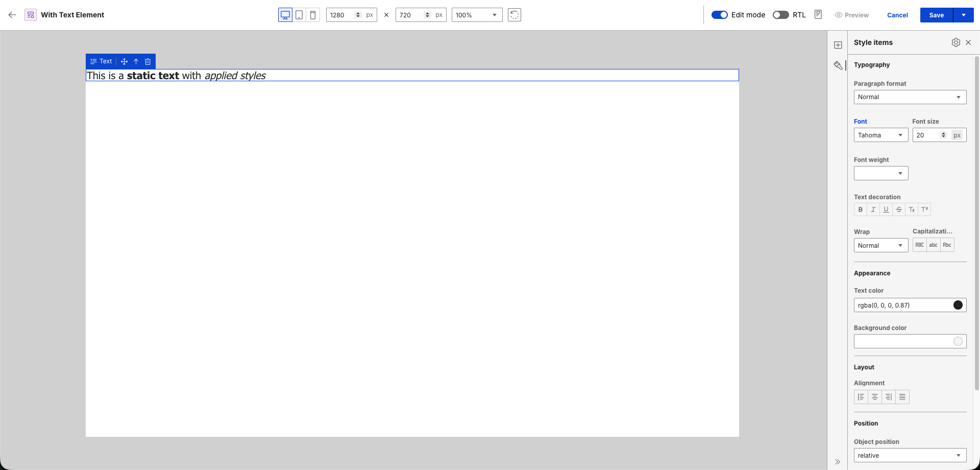Open the add components panel

(838, 45)
